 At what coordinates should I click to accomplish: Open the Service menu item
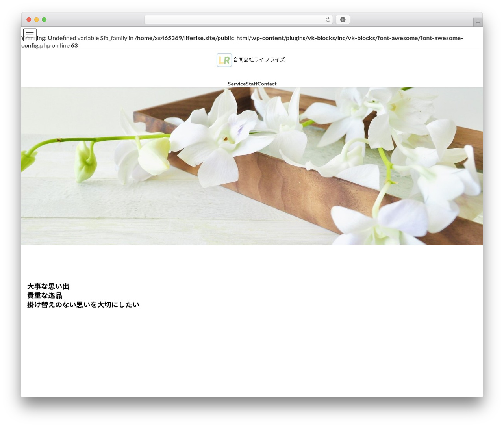point(237,84)
